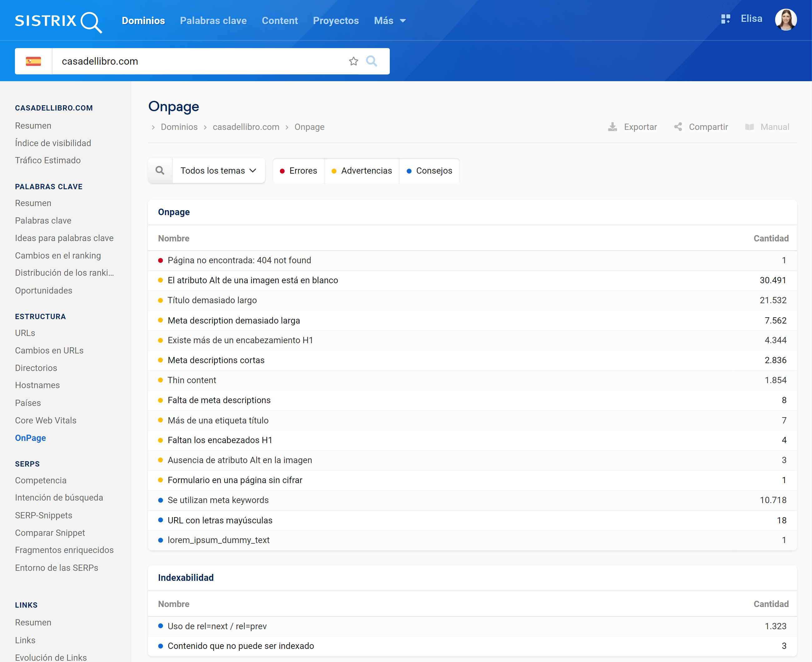The image size is (812, 662).
Task: Toggle the Errores filter
Action: [x=299, y=171]
